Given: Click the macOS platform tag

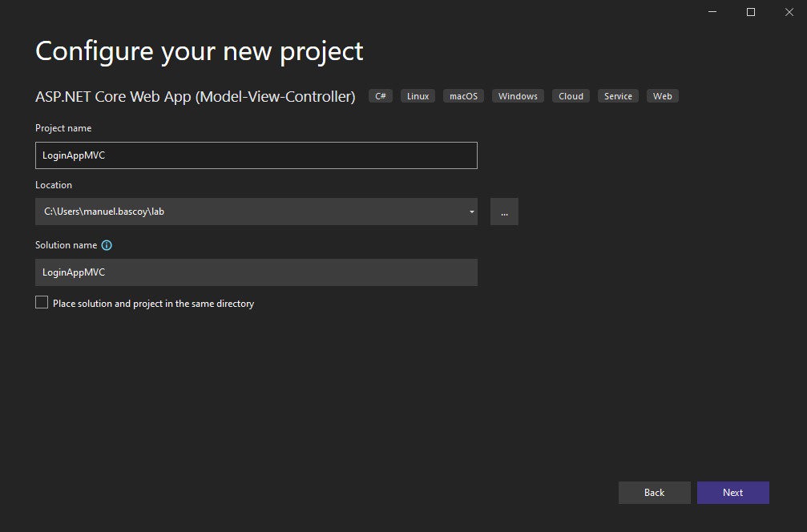Looking at the screenshot, I should click(x=463, y=96).
